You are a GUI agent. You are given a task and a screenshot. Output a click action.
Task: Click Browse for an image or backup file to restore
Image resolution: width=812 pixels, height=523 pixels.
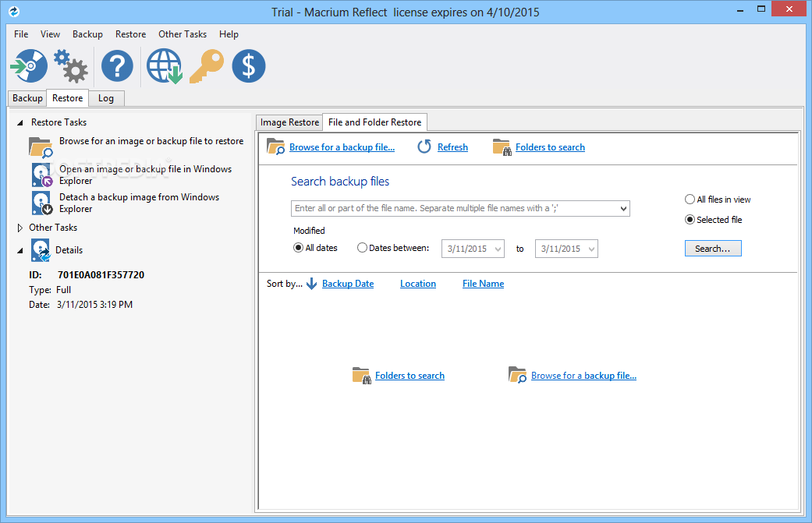(x=151, y=141)
